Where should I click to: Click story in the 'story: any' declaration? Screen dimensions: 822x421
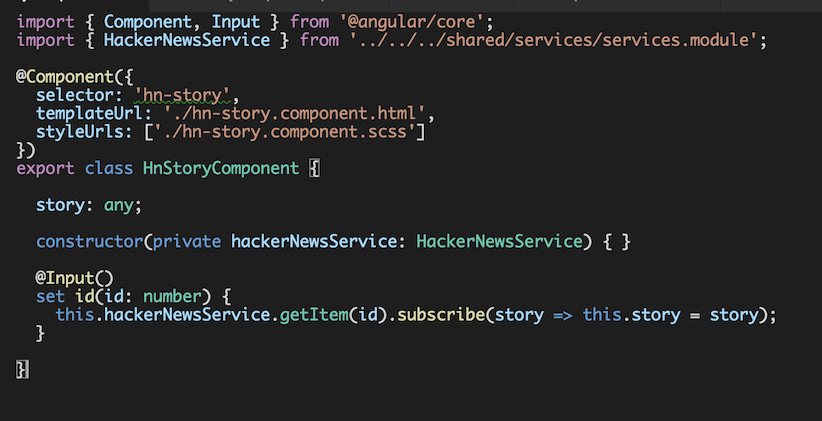60,206
